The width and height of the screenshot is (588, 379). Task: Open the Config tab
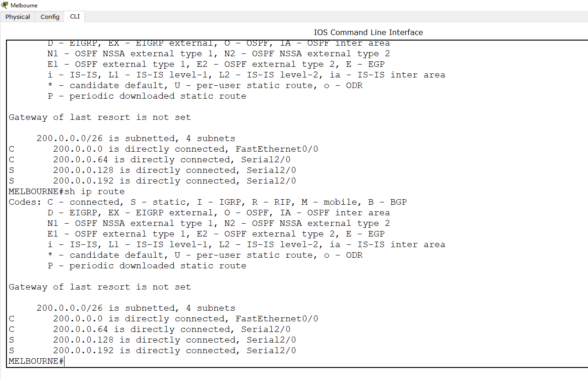(x=50, y=17)
